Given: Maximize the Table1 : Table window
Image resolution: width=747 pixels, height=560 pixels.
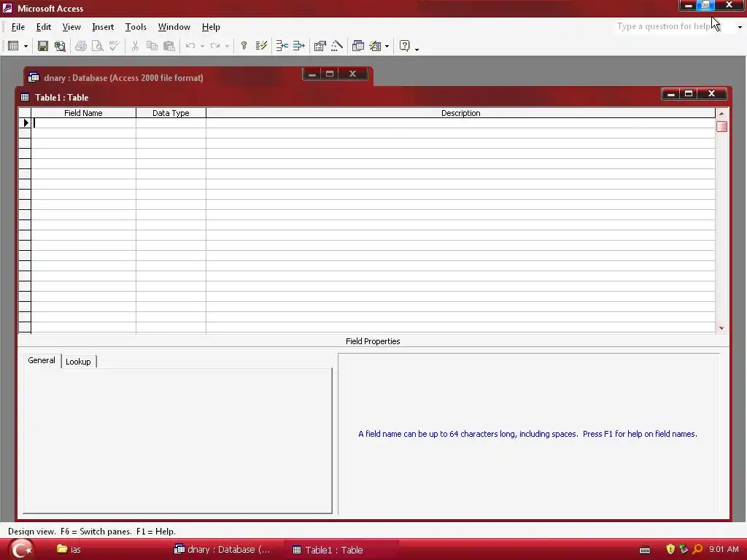Looking at the screenshot, I should (689, 94).
